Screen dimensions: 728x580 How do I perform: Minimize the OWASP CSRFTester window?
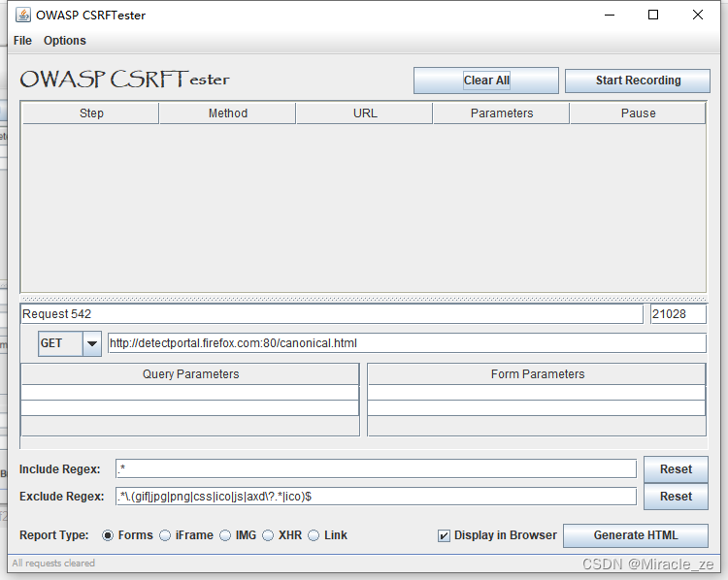[x=610, y=15]
